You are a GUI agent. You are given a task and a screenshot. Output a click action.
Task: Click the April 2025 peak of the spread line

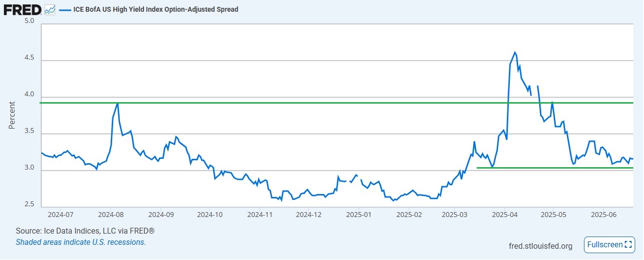(x=515, y=52)
